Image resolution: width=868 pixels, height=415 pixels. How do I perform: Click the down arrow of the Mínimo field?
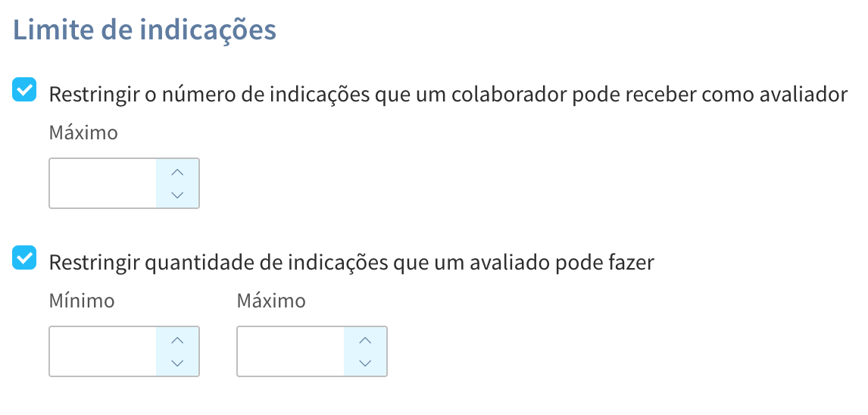point(178,363)
